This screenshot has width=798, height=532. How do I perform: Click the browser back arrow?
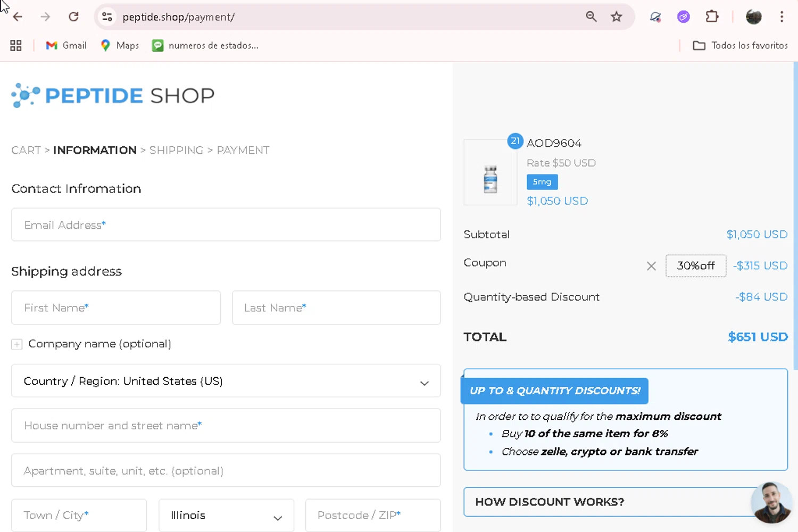click(x=18, y=17)
